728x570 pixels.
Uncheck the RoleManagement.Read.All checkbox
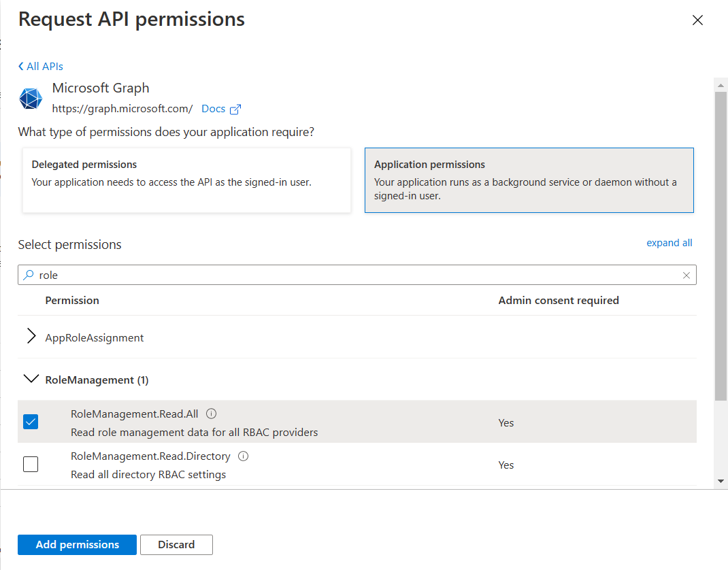tap(31, 422)
